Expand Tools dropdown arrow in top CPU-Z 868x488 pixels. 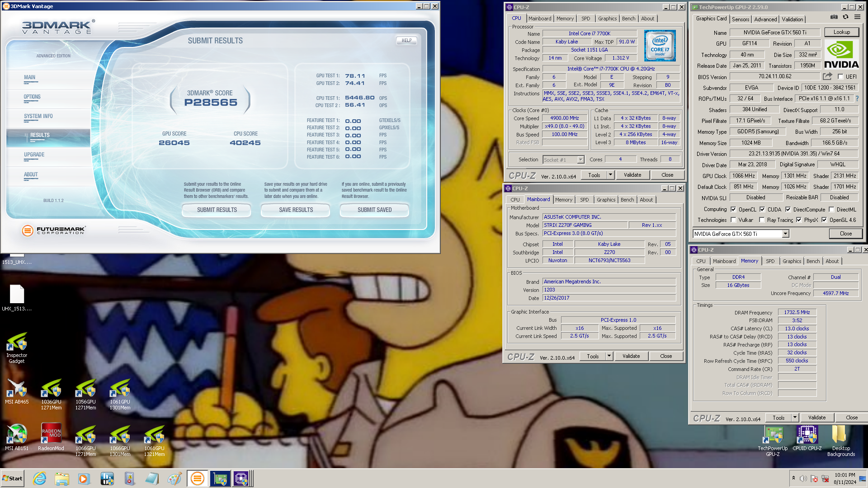(x=610, y=175)
